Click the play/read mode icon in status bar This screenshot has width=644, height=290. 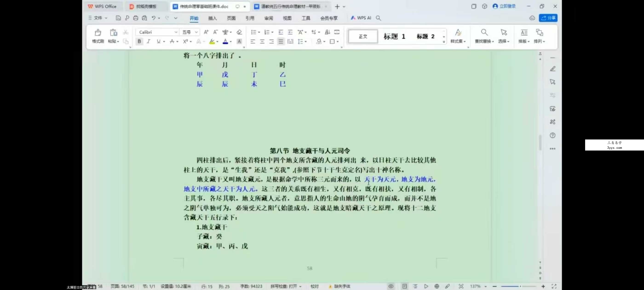(426, 286)
